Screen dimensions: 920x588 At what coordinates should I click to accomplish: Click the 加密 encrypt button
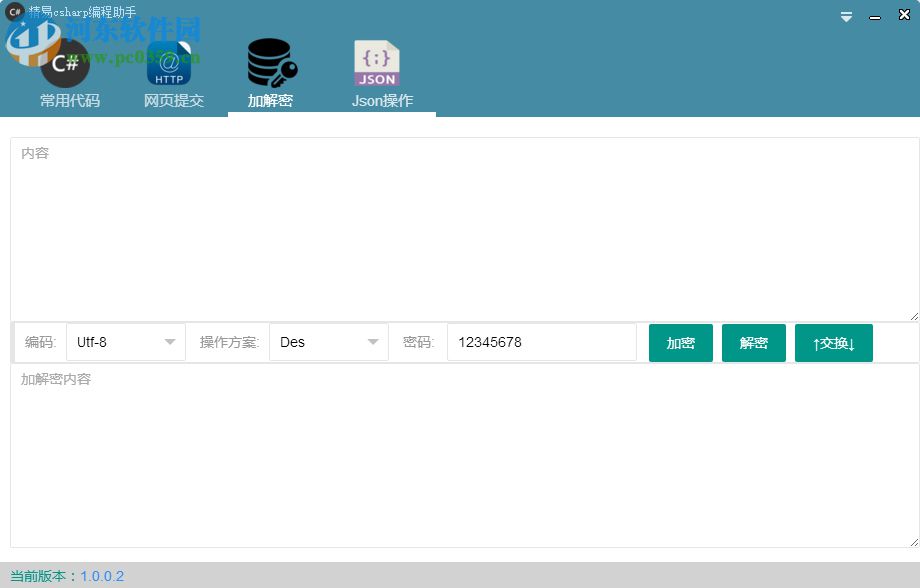pyautogui.click(x=681, y=343)
